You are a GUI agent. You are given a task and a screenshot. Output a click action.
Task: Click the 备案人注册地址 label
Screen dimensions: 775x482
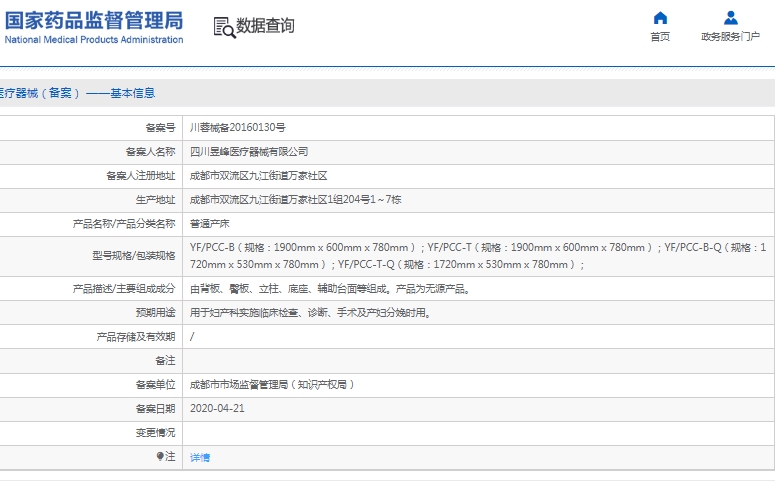click(x=140, y=176)
